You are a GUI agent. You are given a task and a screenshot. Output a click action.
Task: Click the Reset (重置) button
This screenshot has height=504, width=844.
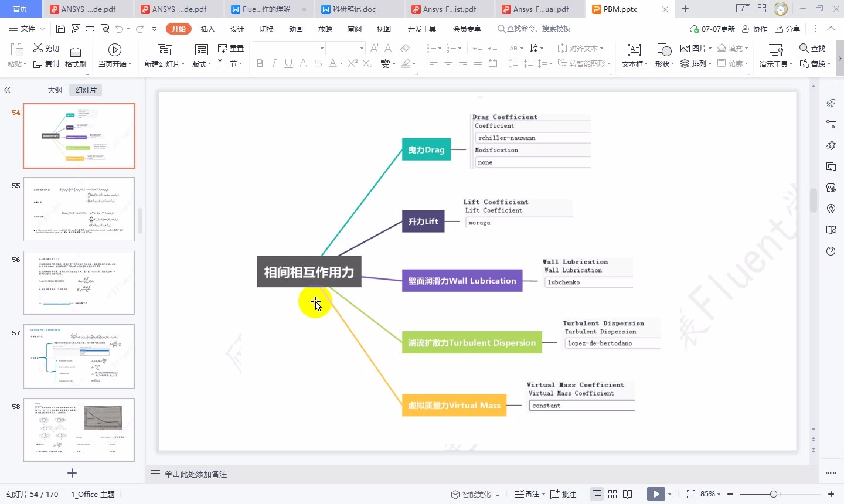pyautogui.click(x=231, y=48)
